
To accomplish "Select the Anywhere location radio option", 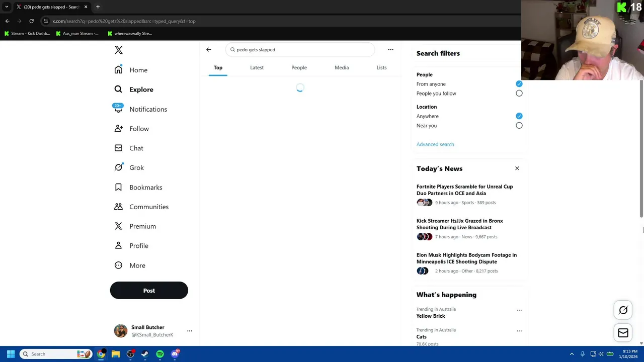I will [x=519, y=116].
